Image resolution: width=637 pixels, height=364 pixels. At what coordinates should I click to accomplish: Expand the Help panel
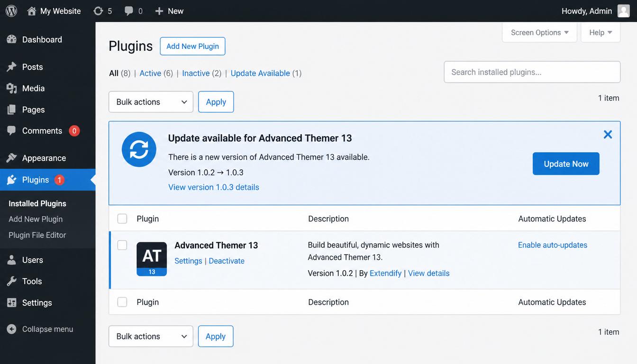(x=601, y=32)
